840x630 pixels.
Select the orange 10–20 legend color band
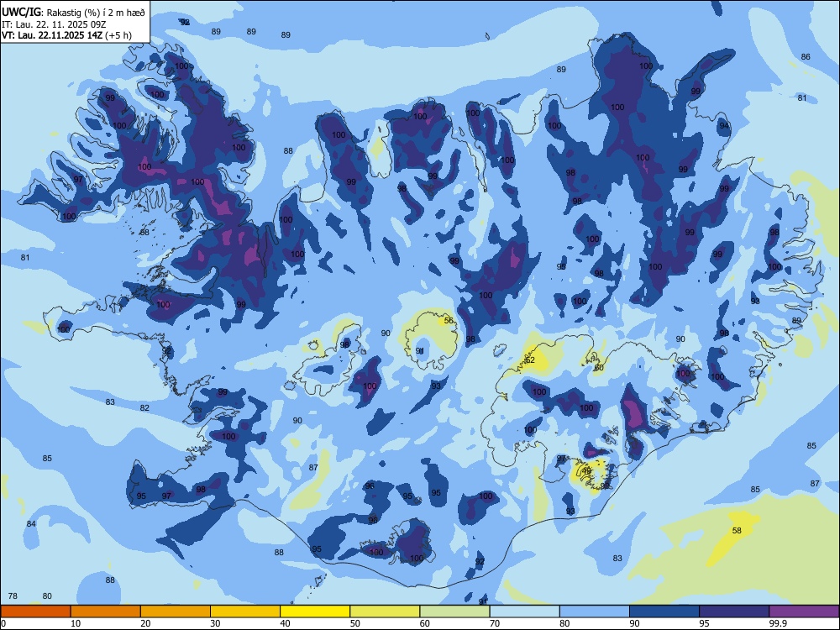tap(106, 612)
